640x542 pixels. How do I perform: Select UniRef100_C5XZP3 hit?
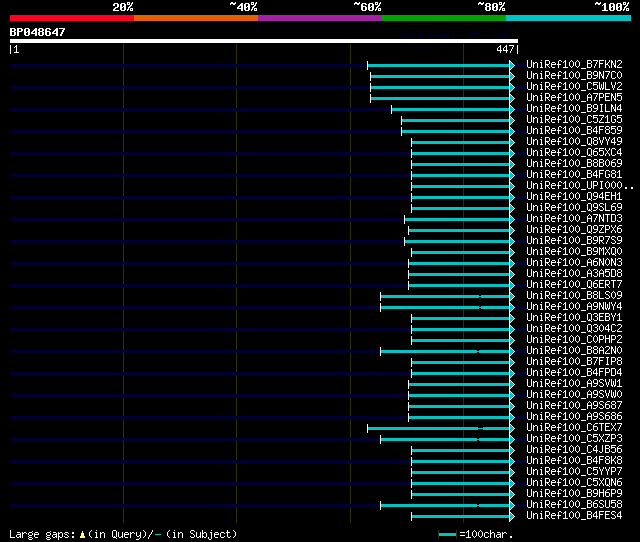tap(574, 439)
